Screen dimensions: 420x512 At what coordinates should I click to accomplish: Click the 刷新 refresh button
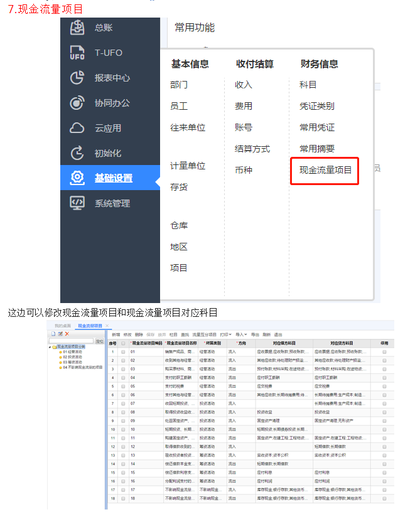(266, 334)
